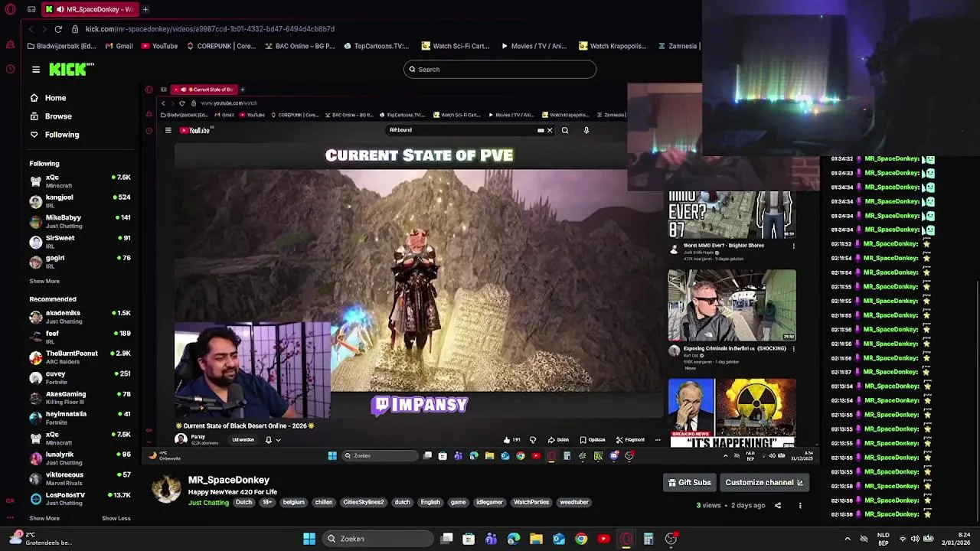Open AkesGaming recommended channel
Viewport: 980px width, 551px height.
(80, 398)
